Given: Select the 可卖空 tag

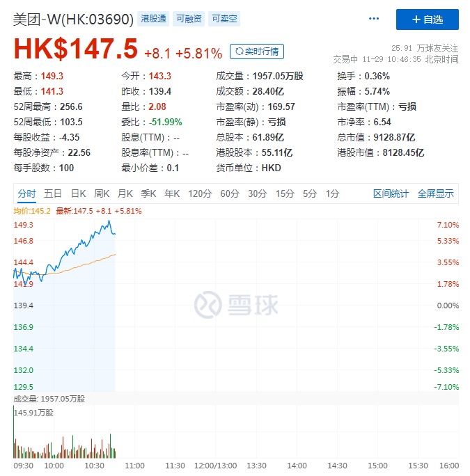Looking at the screenshot, I should (224, 19).
